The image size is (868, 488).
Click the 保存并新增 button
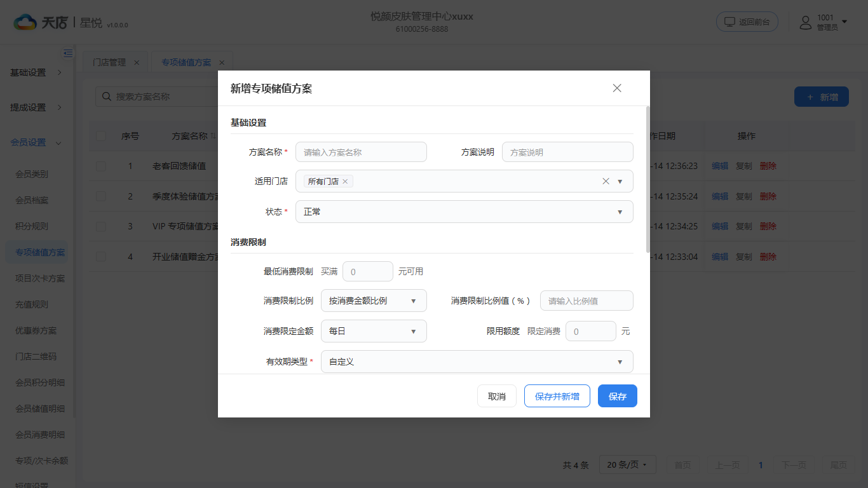click(x=557, y=396)
